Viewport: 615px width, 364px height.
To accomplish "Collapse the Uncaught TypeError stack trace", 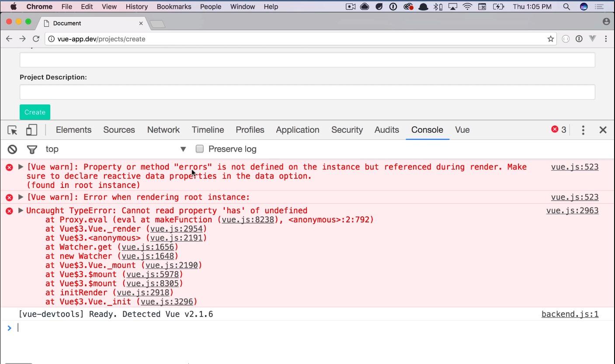I will click(21, 211).
